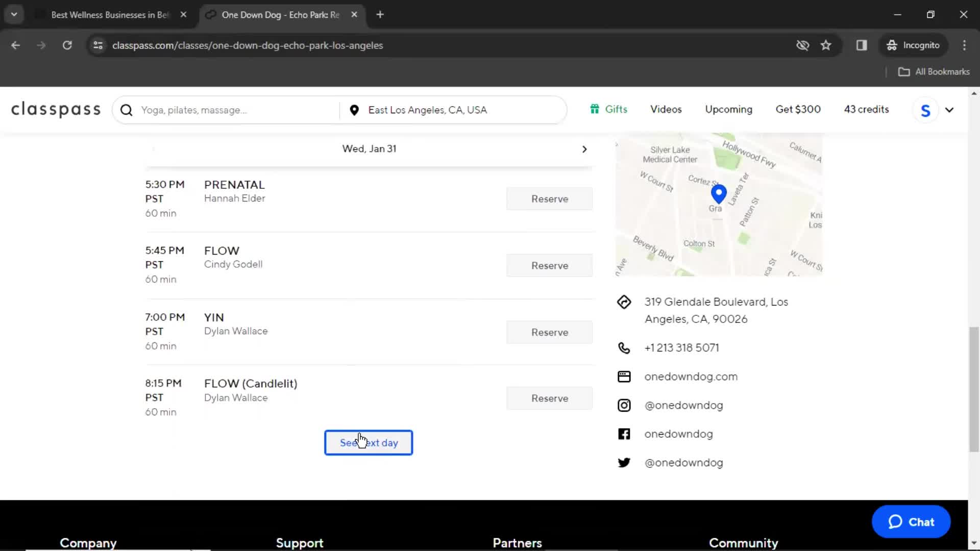Screen dimensions: 980x551
Task: Close the Best Wellness Businesses tab
Action: click(x=183, y=15)
